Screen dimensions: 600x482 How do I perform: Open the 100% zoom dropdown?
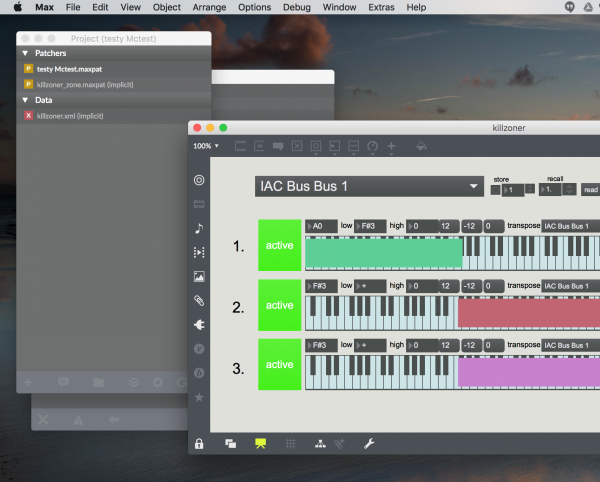coord(206,146)
